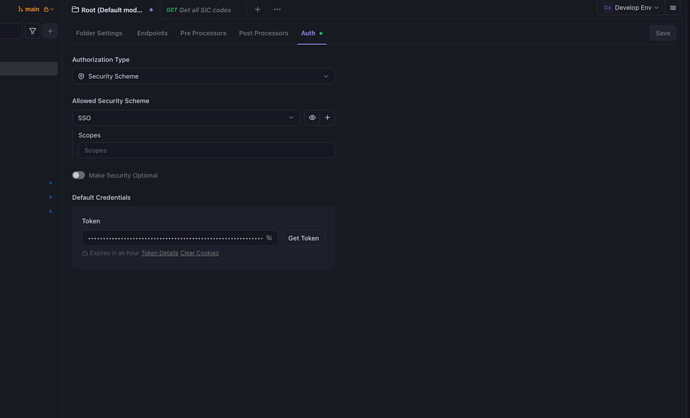Click the plus button beside the filter
The image size is (690, 418).
click(50, 31)
